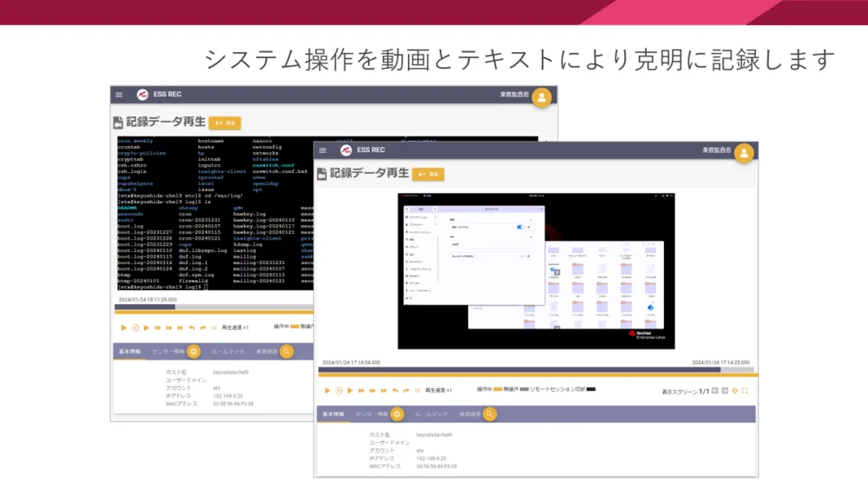Click recorded desktop video in front window
The image size is (868, 490).
tap(536, 271)
